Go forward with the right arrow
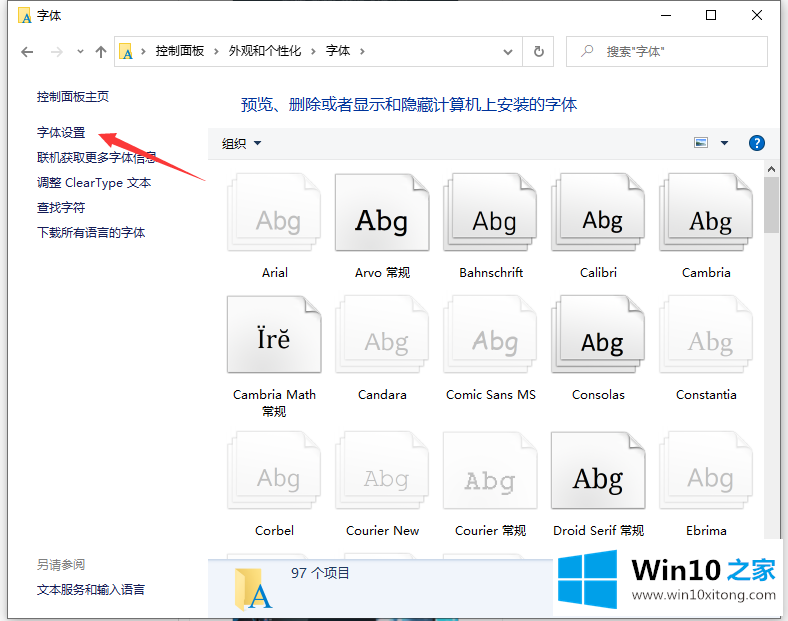 (x=57, y=51)
